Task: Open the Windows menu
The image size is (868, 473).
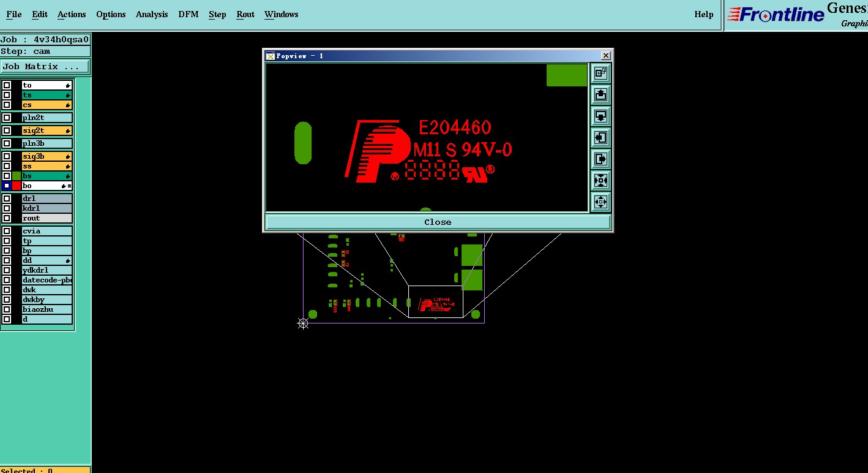Action: [282, 14]
